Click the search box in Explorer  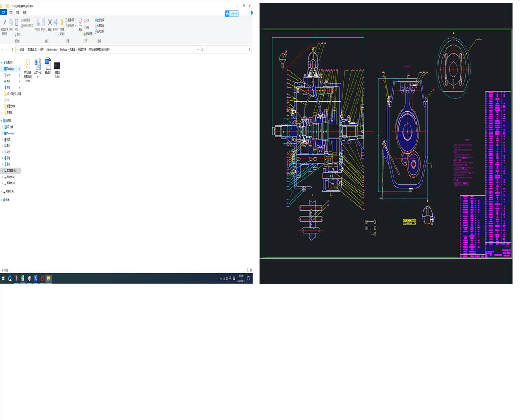[229, 49]
